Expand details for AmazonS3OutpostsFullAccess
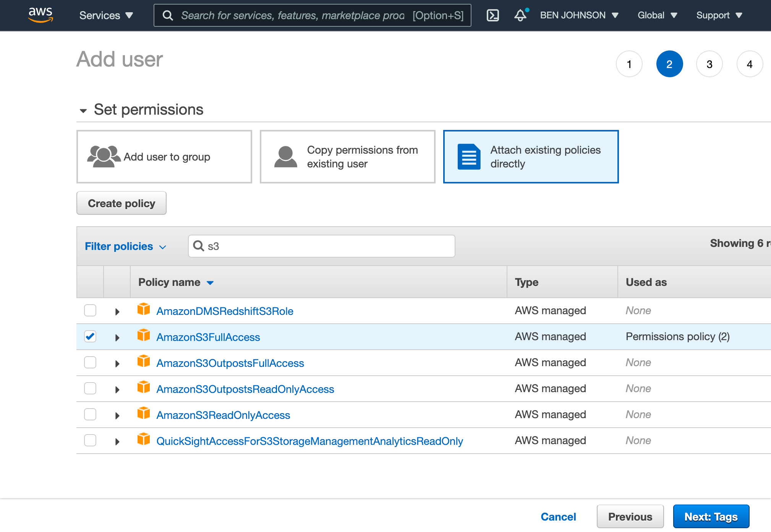771x532 pixels. [117, 363]
